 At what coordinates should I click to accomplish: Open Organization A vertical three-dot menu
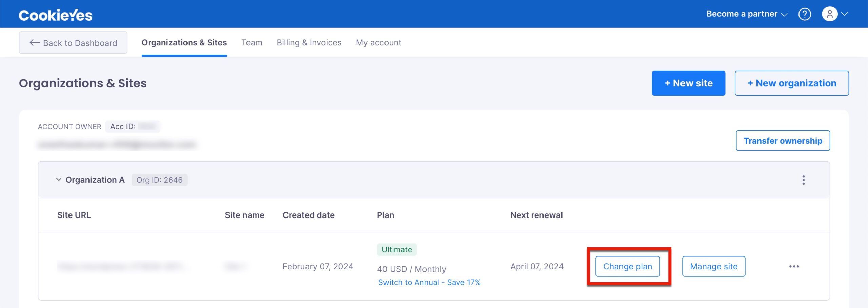tap(803, 180)
